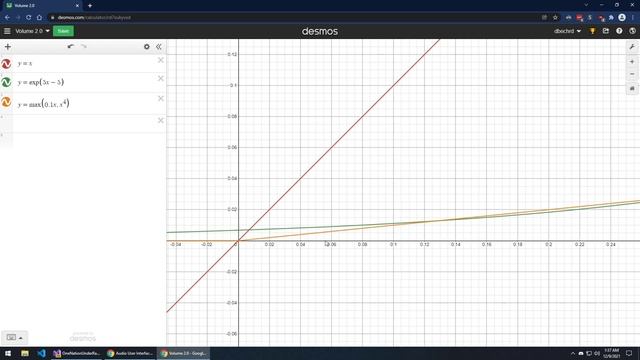Redo the last undone edit

click(x=84, y=47)
